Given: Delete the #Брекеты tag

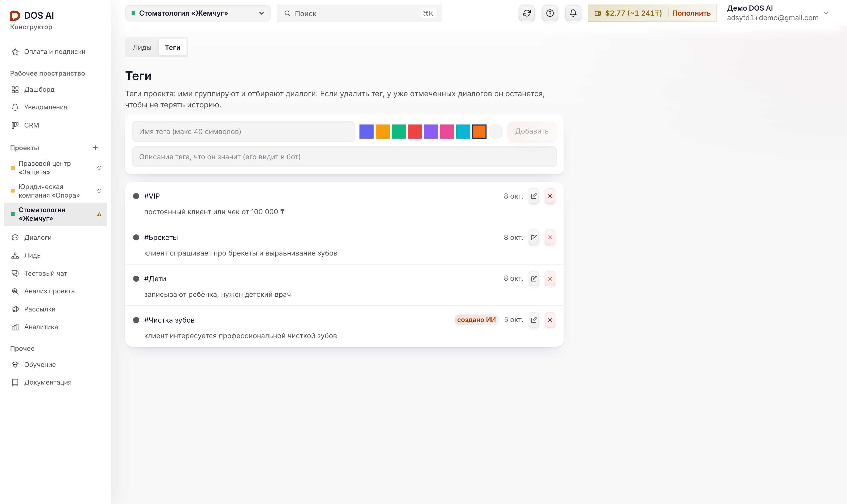Looking at the screenshot, I should [550, 237].
